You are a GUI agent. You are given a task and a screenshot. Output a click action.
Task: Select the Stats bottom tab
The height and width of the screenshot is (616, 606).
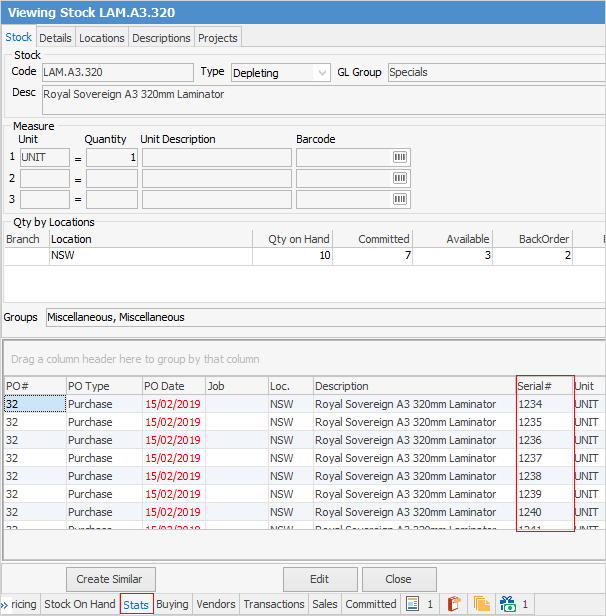137,604
